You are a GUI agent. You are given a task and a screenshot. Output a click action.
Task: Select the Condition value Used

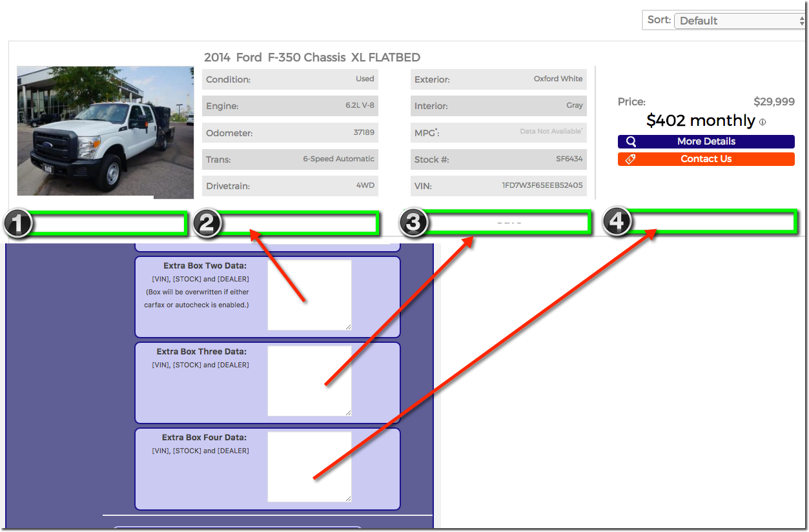click(365, 79)
